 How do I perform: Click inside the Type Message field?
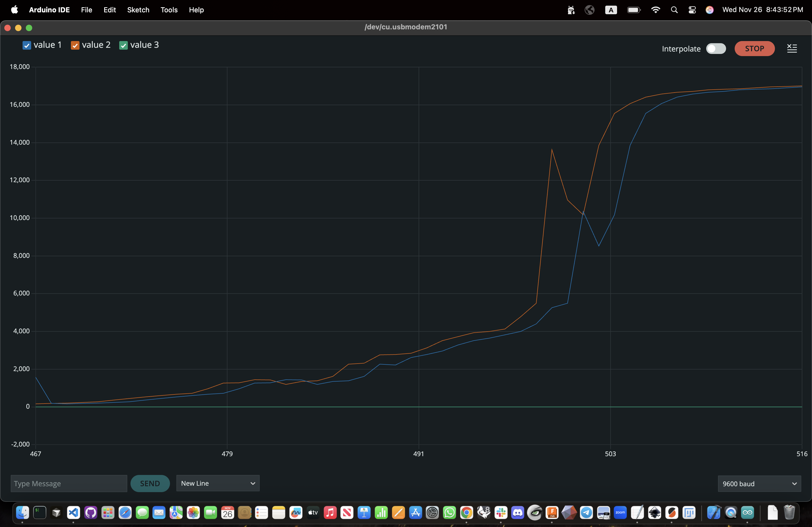(68, 483)
